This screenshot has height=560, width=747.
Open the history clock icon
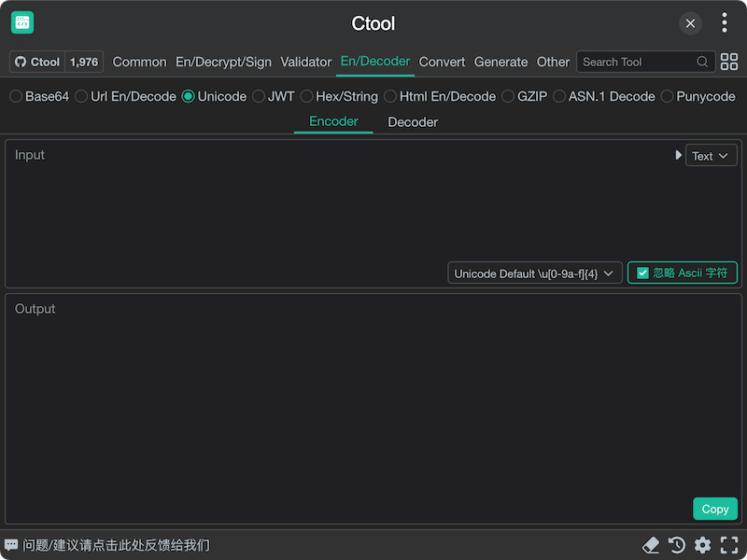point(676,545)
